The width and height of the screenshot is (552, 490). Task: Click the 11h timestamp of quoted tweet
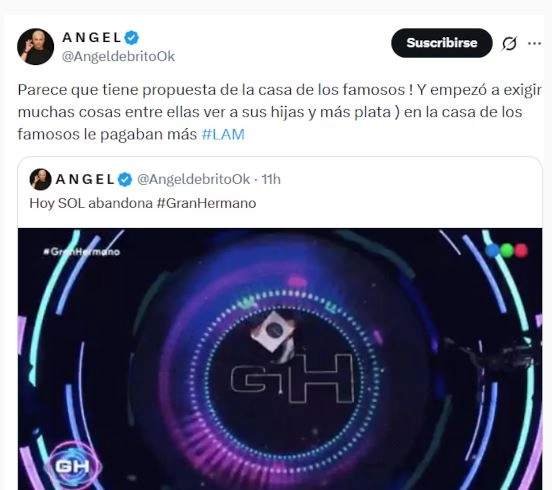(271, 180)
